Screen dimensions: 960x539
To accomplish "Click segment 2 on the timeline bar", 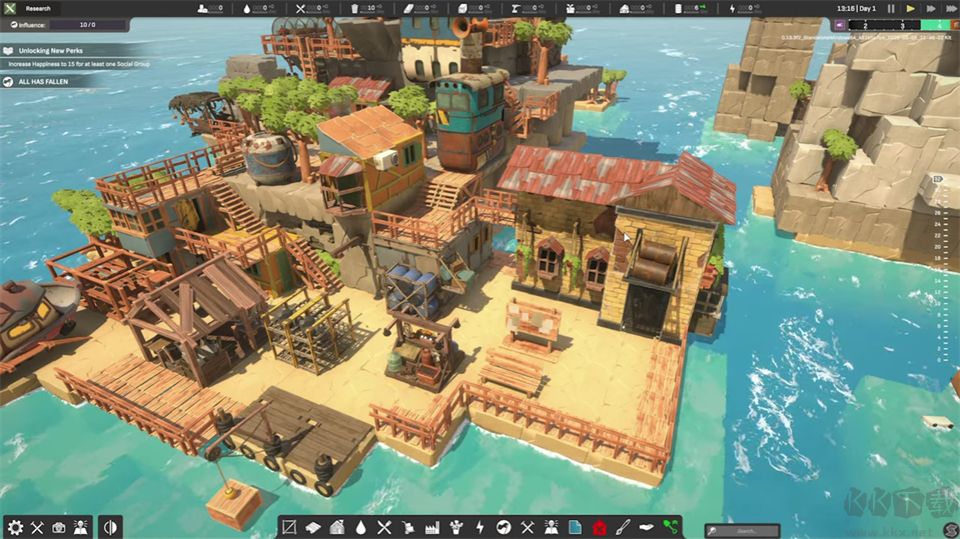I will click(x=865, y=25).
